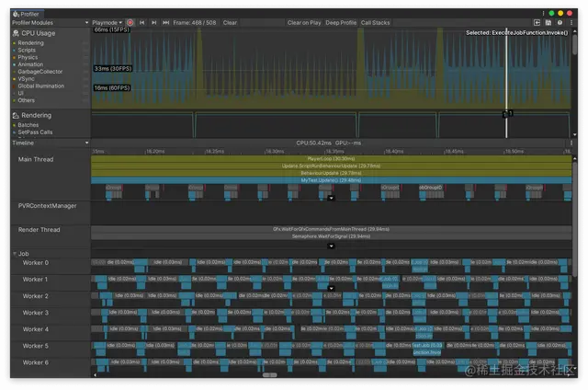
Task: Toggle the Rendering series under CPU Usage
Action: 15,43
